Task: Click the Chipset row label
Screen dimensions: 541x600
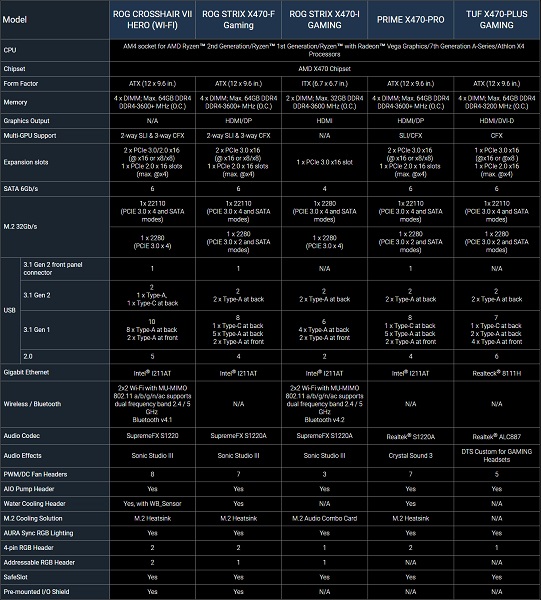Action: pos(55,69)
